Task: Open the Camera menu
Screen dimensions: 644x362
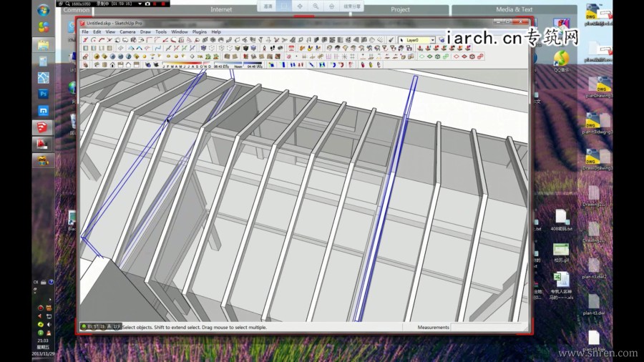Action: point(127,31)
